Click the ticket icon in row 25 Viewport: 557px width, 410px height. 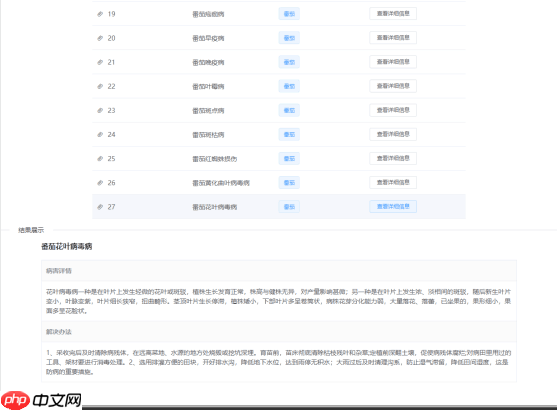click(x=100, y=158)
